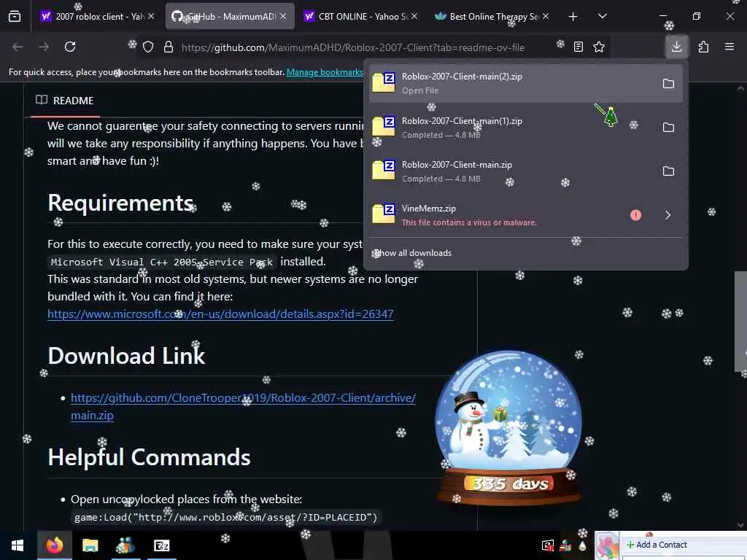Close the Best Online Therapy tab
Viewport: 747px width, 560px height.
tap(546, 16)
